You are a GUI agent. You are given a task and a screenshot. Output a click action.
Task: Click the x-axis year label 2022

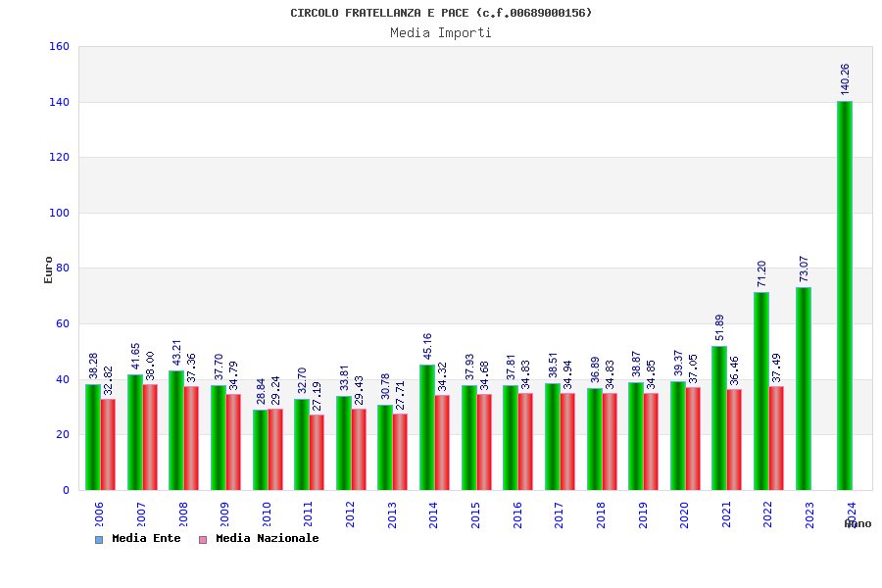tap(767, 514)
